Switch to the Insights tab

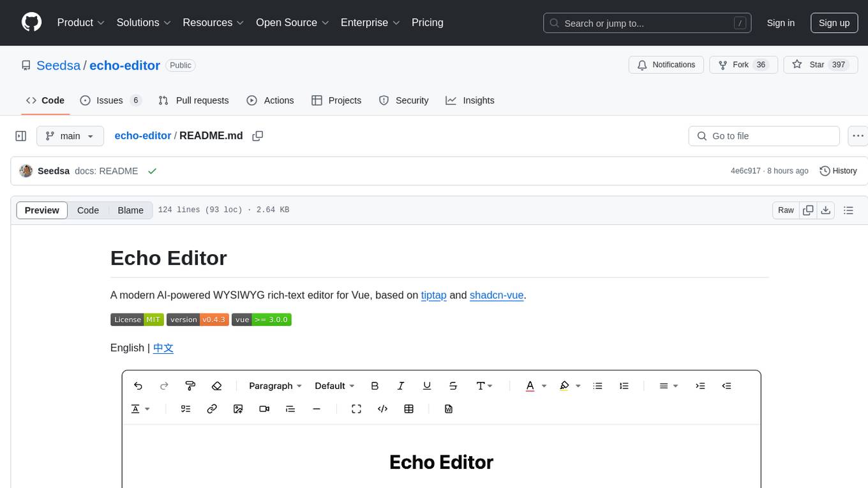470,100
